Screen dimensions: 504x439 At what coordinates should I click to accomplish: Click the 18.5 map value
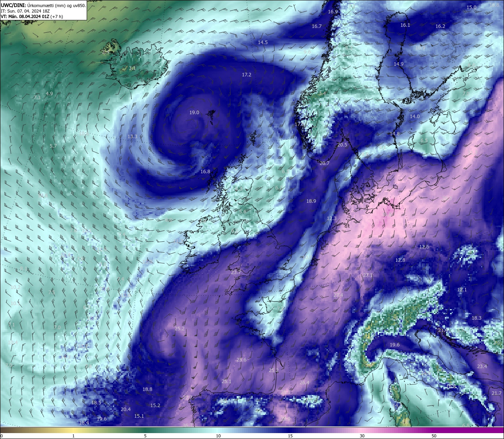point(96,403)
